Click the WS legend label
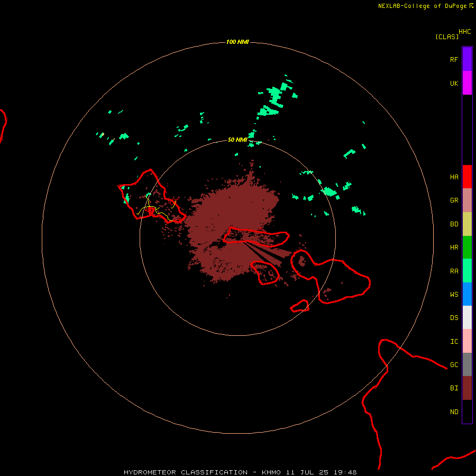 (x=454, y=295)
